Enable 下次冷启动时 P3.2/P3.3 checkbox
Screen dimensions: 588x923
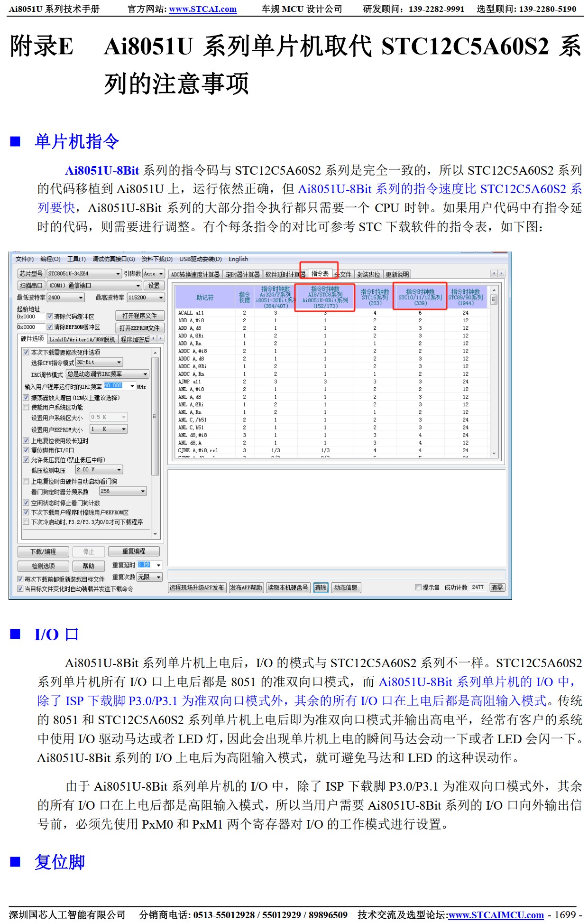[26, 522]
